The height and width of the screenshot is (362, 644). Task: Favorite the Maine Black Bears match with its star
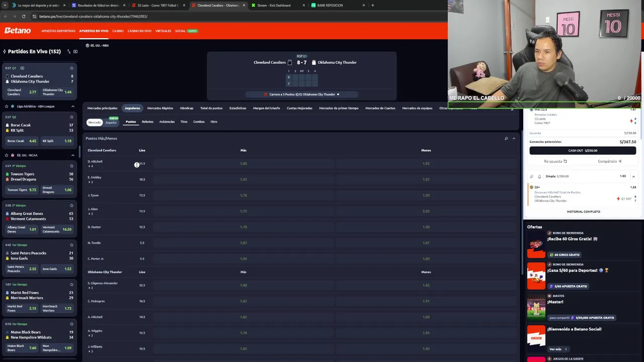click(71, 324)
